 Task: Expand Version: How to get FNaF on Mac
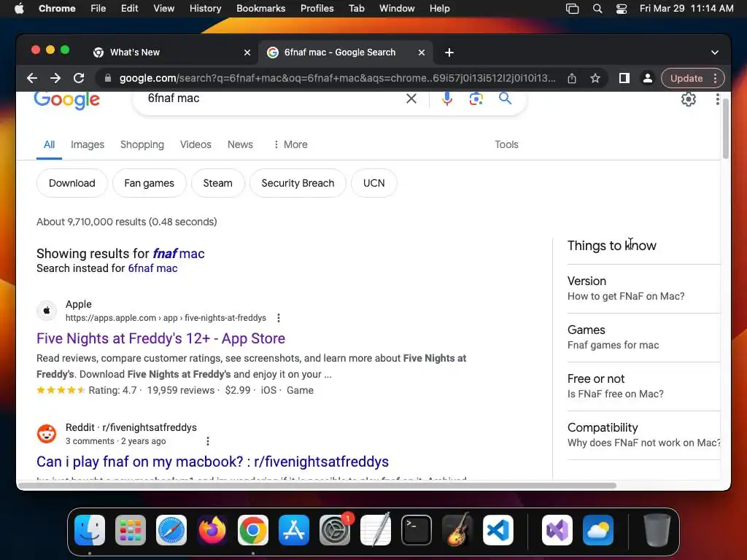[643, 289]
